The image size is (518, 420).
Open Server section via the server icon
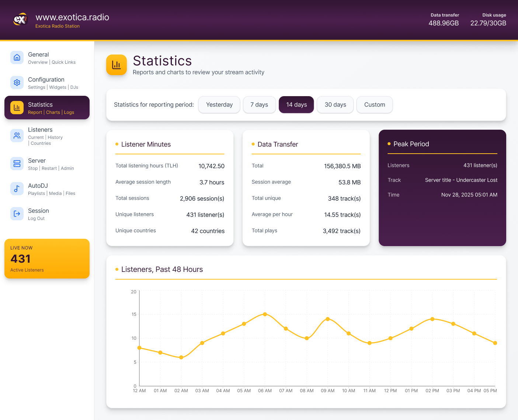pyautogui.click(x=17, y=164)
